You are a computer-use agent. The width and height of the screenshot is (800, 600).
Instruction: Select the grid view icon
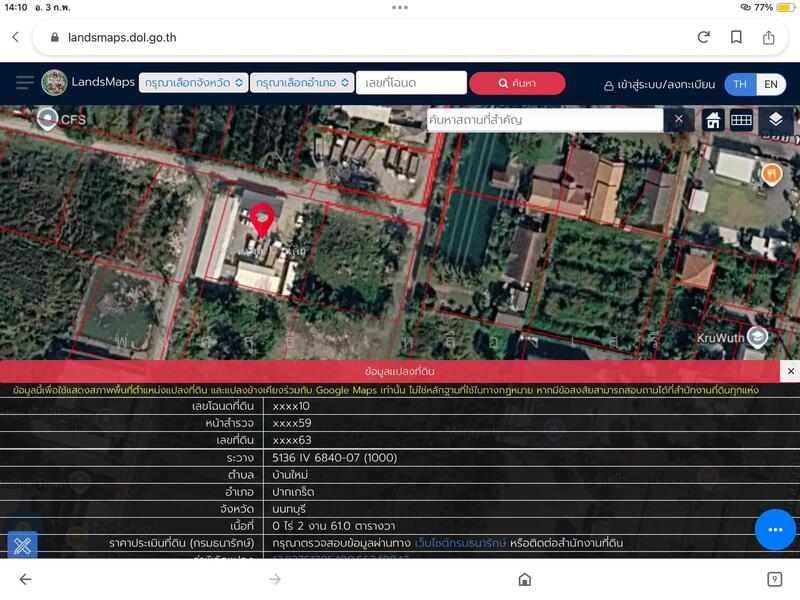(x=742, y=118)
